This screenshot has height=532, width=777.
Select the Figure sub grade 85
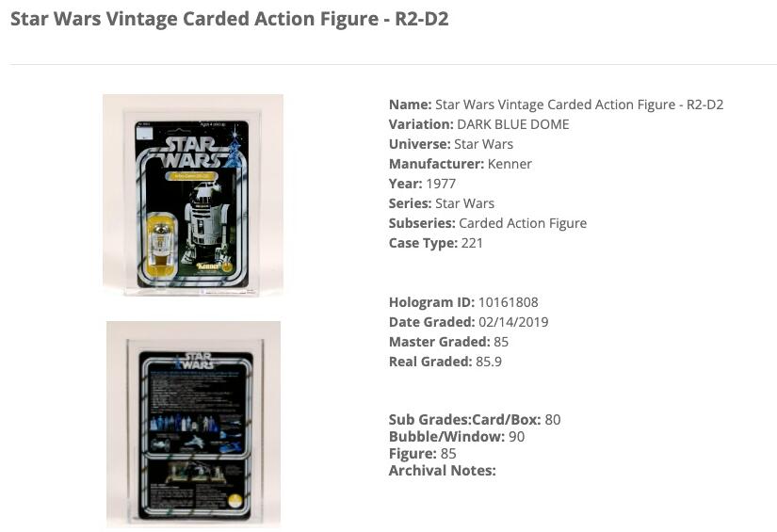tap(448, 454)
